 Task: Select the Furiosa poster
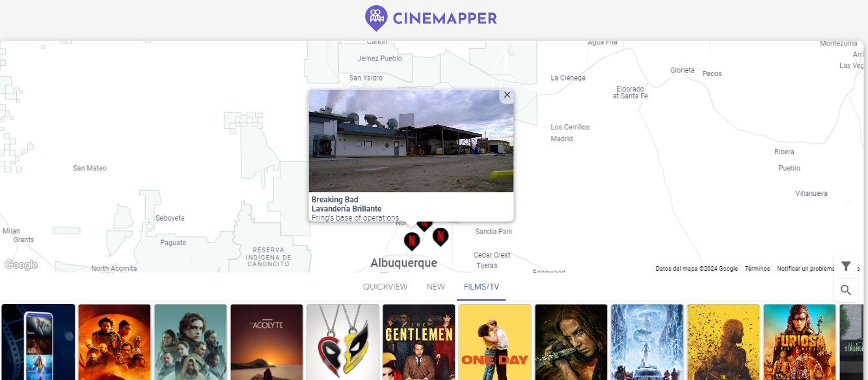799,342
